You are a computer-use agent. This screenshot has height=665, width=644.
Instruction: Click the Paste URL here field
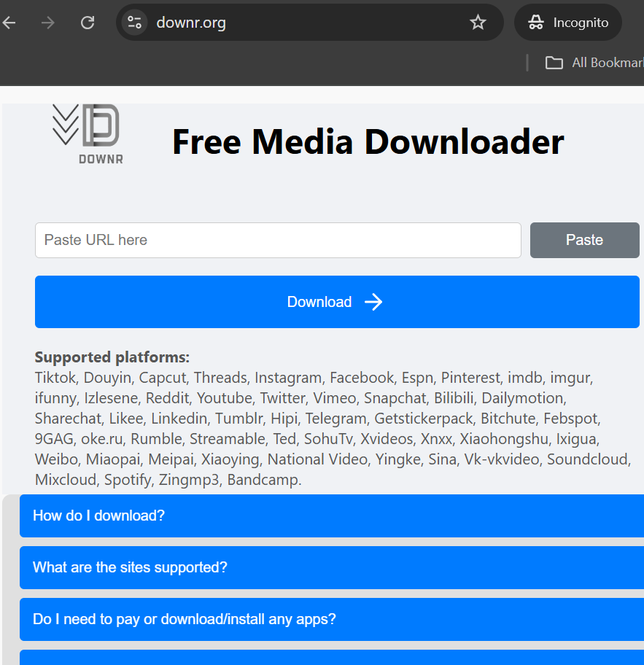[x=278, y=240]
